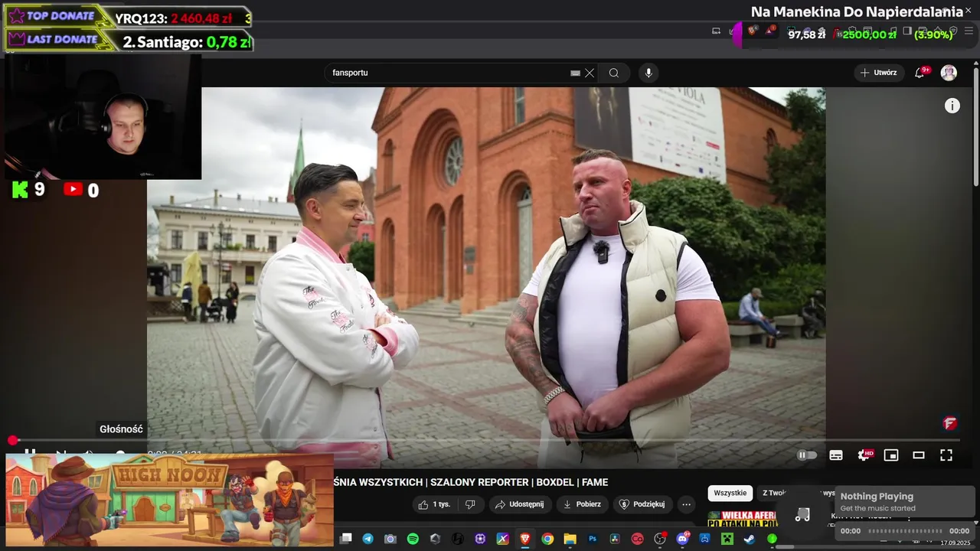Click the High Noon game banner
The image size is (980, 551).
(170, 500)
